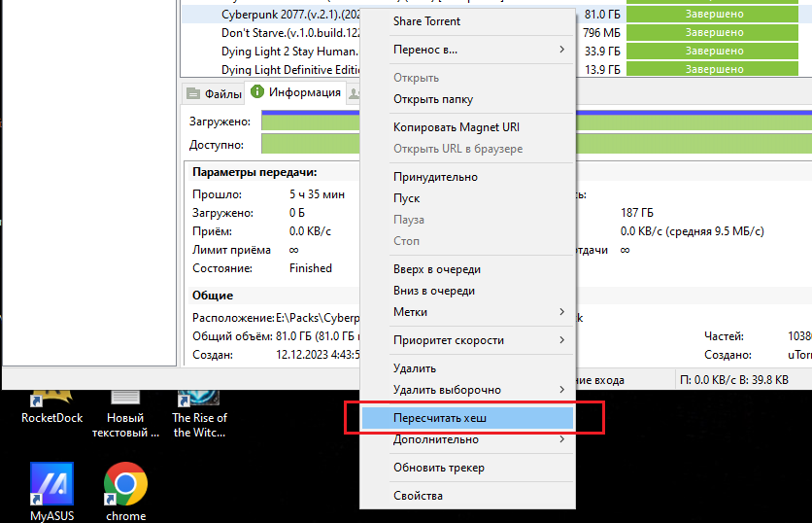Open the Дополнительно submenu
Image resolution: width=812 pixels, height=523 pixels.
point(467,439)
